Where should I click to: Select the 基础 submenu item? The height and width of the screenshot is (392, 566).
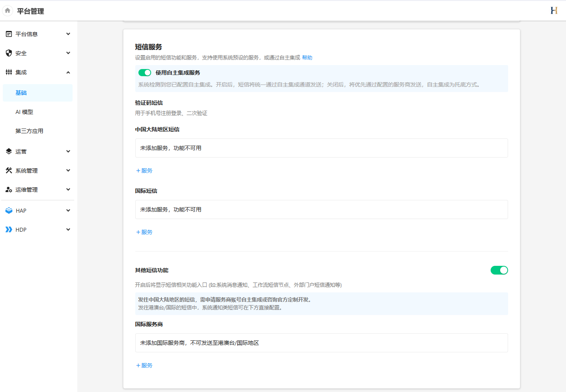tap(38, 93)
